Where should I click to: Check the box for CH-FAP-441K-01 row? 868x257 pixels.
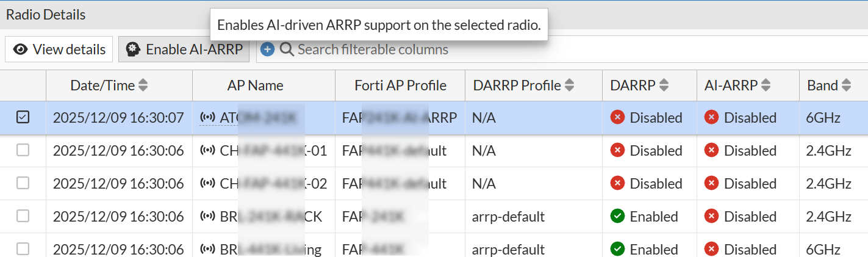click(23, 150)
